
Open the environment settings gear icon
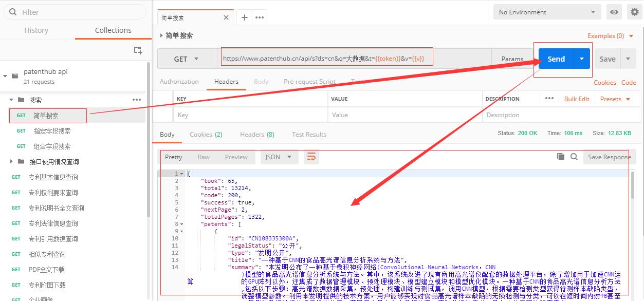635,12
